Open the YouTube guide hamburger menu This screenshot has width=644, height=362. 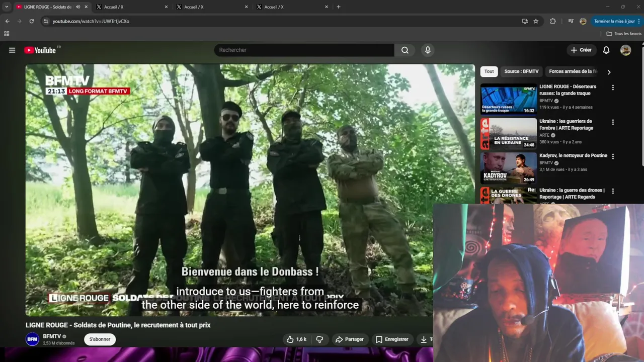(x=12, y=50)
